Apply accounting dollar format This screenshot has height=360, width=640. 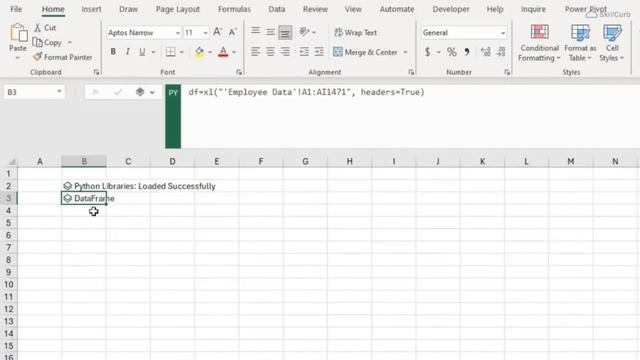(x=427, y=52)
